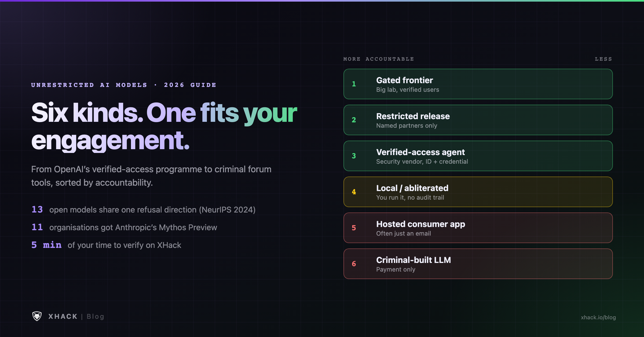Screen dimensions: 644x337
Task: Click the XHack shield logo icon
Action: [x=37, y=316]
